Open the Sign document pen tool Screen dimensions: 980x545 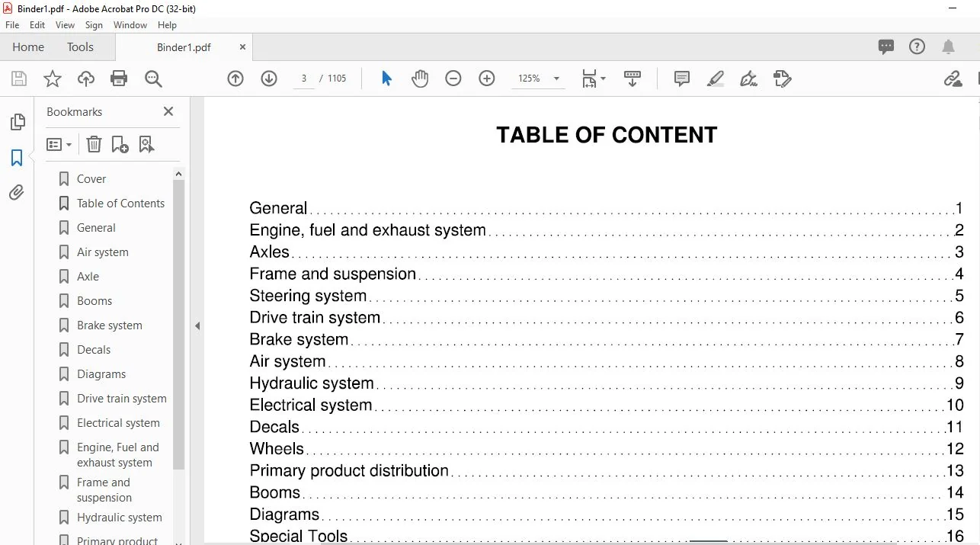748,79
